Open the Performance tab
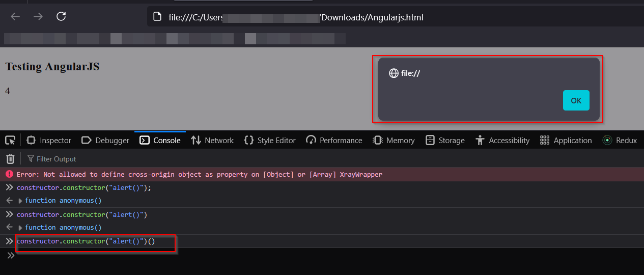644x275 pixels. pos(334,141)
